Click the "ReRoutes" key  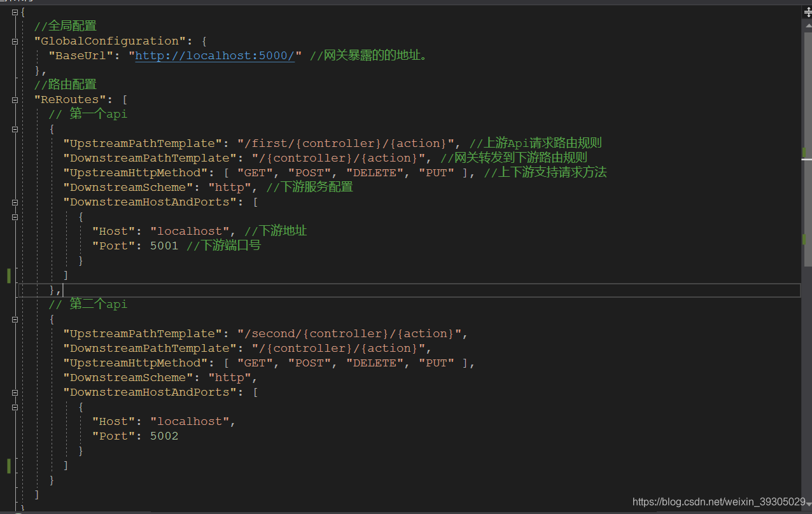point(70,99)
